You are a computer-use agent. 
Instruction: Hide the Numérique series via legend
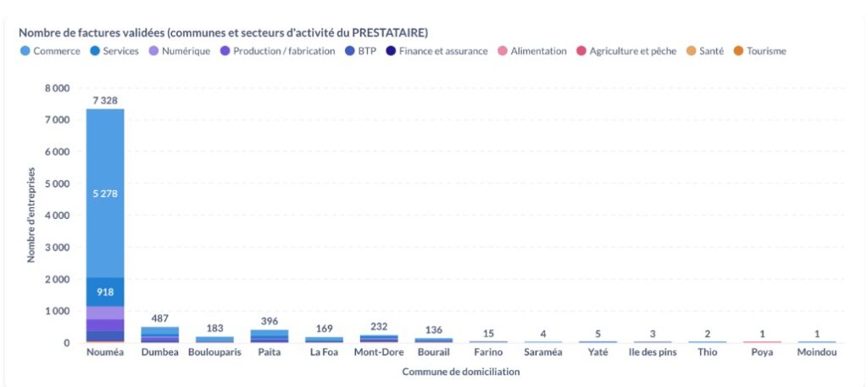(181, 51)
